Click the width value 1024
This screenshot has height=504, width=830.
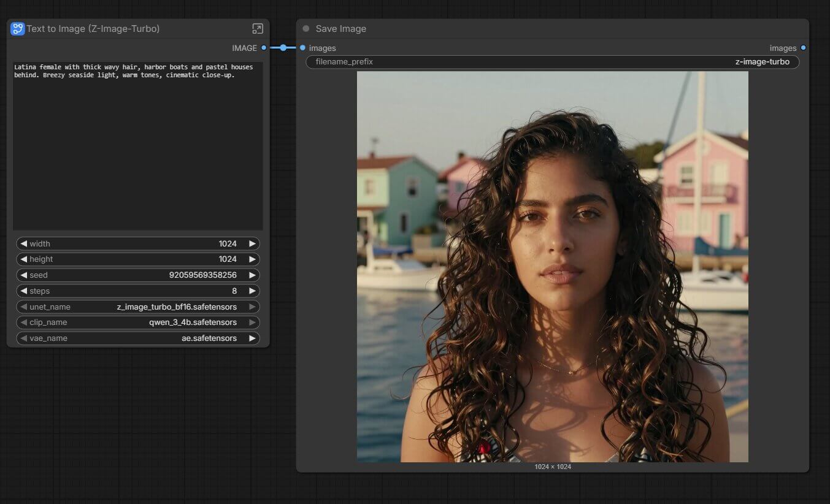tap(228, 243)
